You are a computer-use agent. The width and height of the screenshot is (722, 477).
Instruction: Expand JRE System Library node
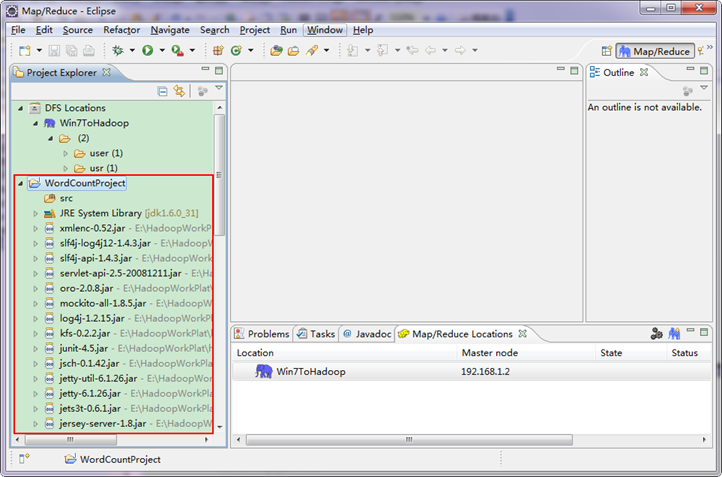(35, 214)
